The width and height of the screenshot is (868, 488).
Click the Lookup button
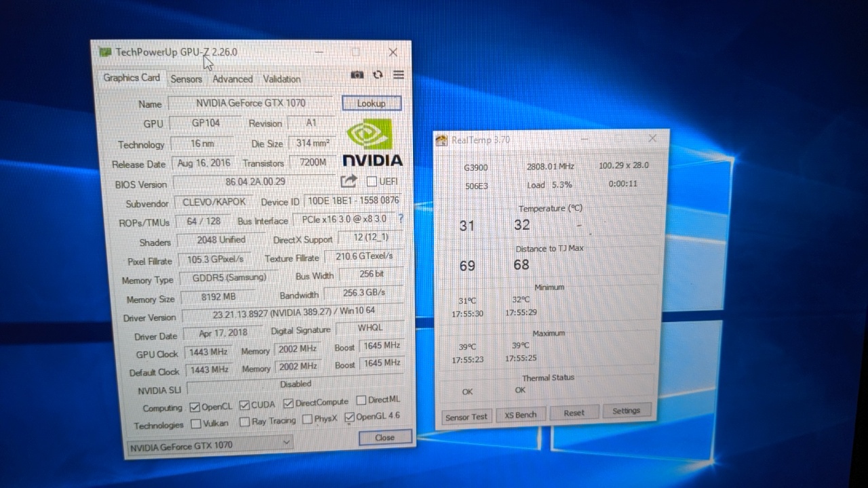371,103
